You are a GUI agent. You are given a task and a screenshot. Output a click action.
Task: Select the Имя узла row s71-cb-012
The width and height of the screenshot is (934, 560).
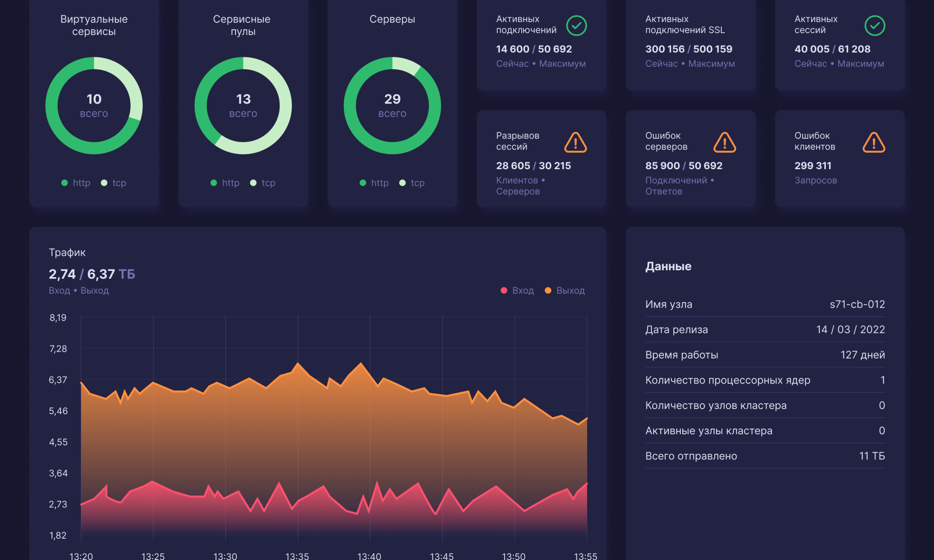click(x=765, y=304)
